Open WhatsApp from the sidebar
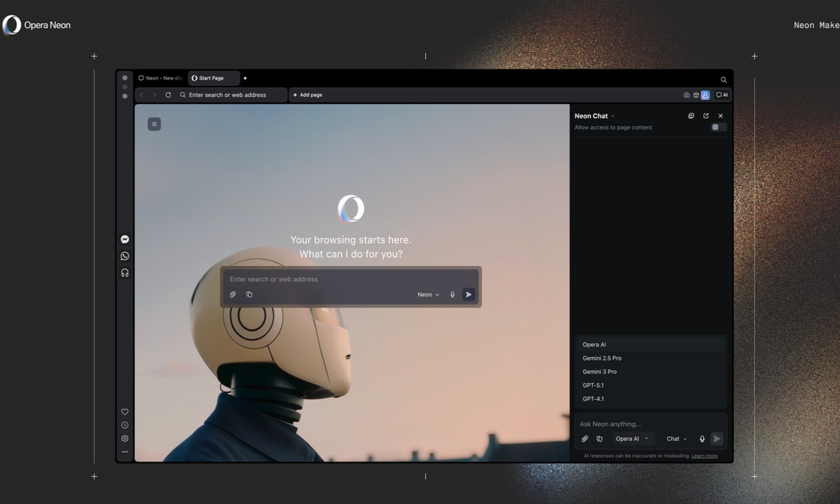The image size is (840, 504). [125, 256]
